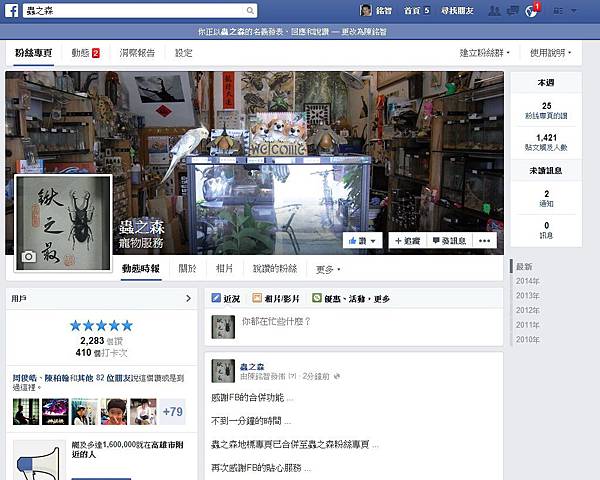The image size is (600, 480).
Task: Click the thumbs-up like button on cover
Action: pyautogui.click(x=362, y=241)
